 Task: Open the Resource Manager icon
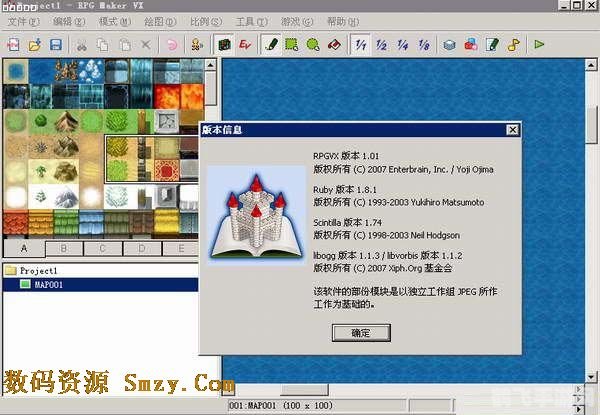pos(471,45)
